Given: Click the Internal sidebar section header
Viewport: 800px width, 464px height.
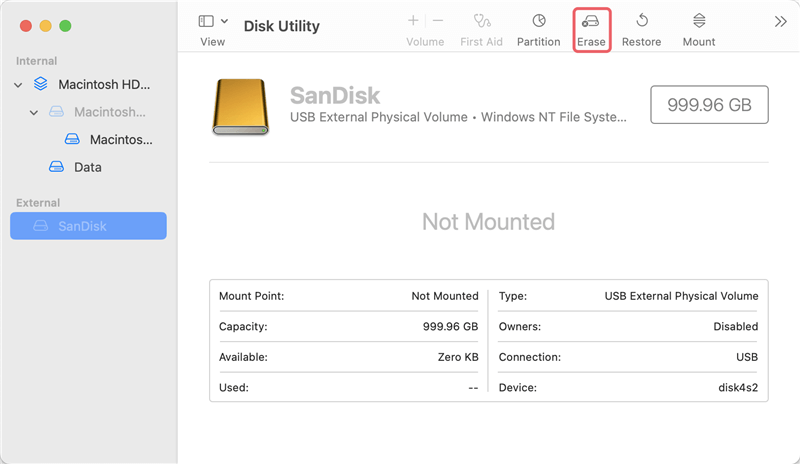Looking at the screenshot, I should pos(36,61).
